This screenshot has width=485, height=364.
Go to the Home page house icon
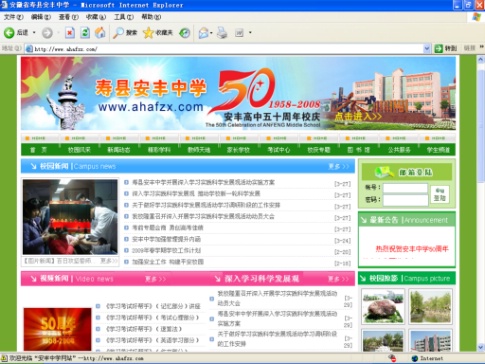point(100,33)
